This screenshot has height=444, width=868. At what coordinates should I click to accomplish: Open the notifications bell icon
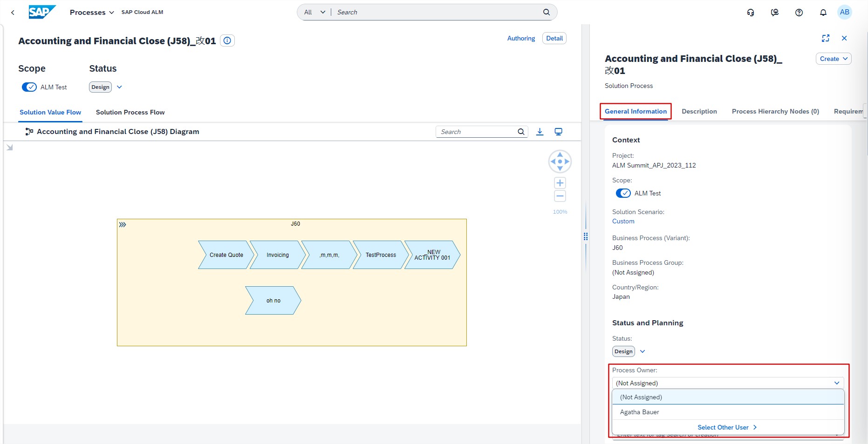coord(823,13)
